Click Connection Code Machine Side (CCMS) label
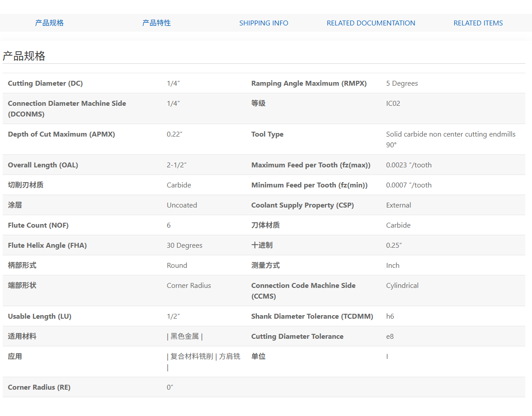The image size is (532, 416). point(303,291)
